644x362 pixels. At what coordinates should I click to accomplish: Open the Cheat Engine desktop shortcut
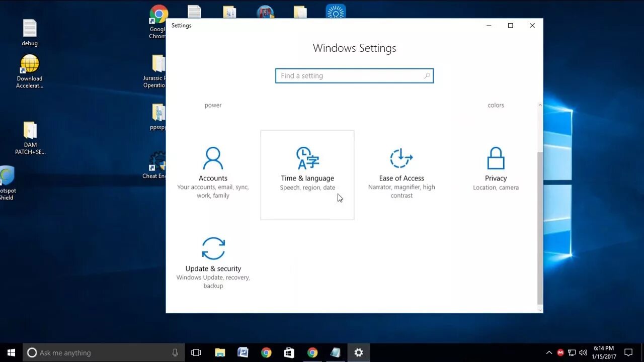pos(155,166)
